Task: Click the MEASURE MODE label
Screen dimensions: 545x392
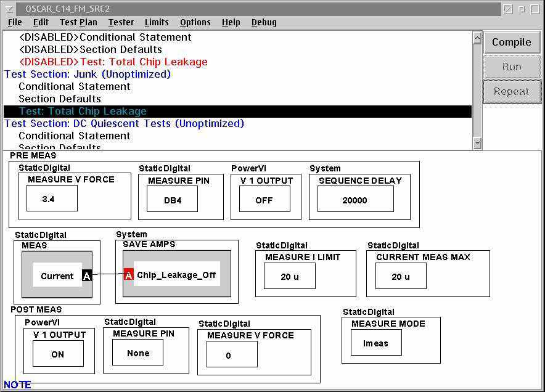Action: coord(388,324)
